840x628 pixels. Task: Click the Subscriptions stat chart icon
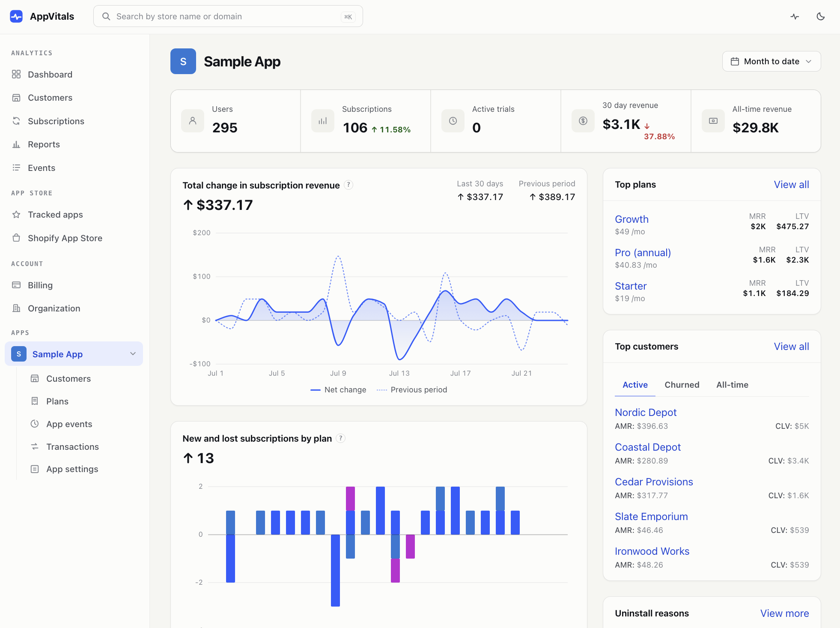(323, 121)
